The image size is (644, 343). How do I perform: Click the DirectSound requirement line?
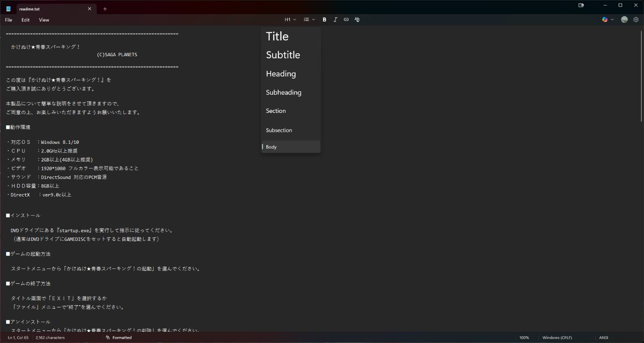click(56, 177)
